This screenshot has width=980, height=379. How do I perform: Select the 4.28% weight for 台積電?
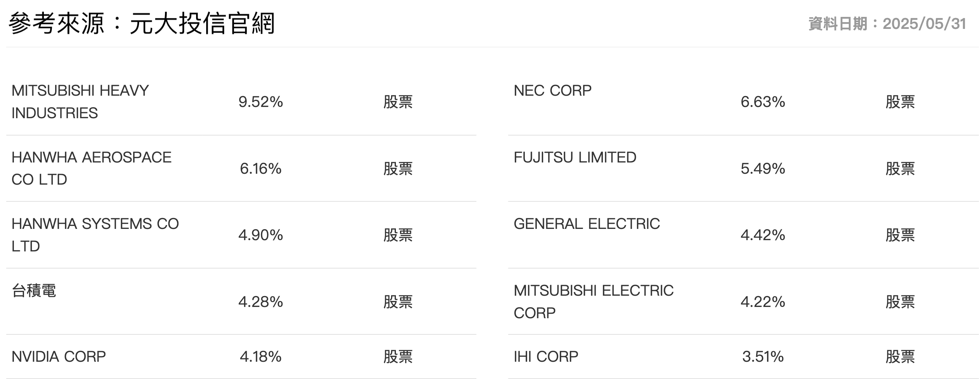tap(261, 302)
